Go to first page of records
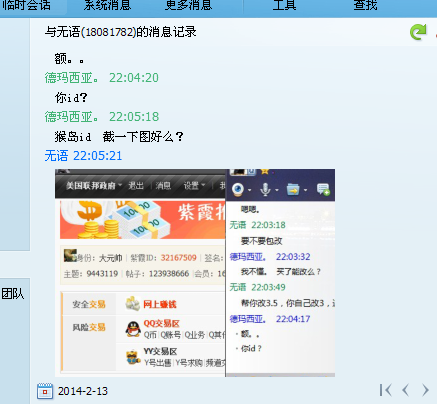Viewport: 437px width, 404px height. point(385,390)
